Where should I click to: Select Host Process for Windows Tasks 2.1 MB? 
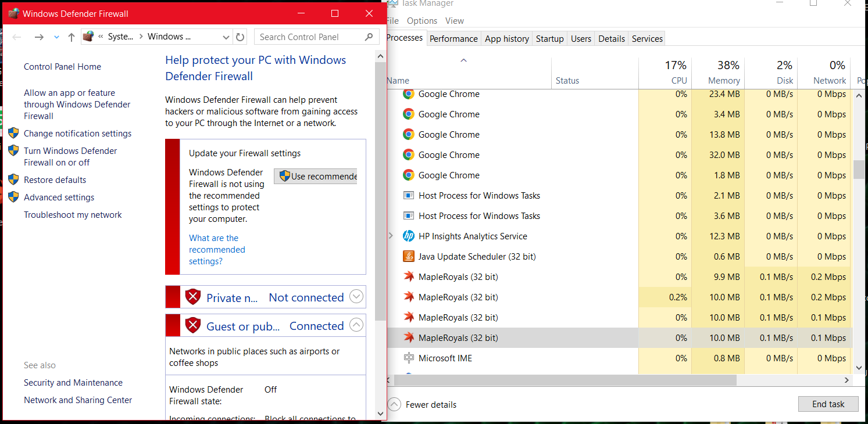pos(619,196)
